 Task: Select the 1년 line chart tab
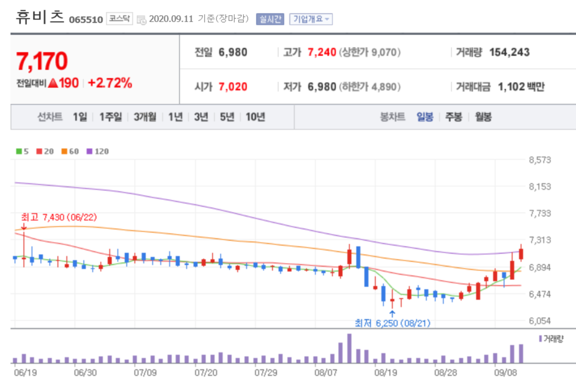(175, 117)
